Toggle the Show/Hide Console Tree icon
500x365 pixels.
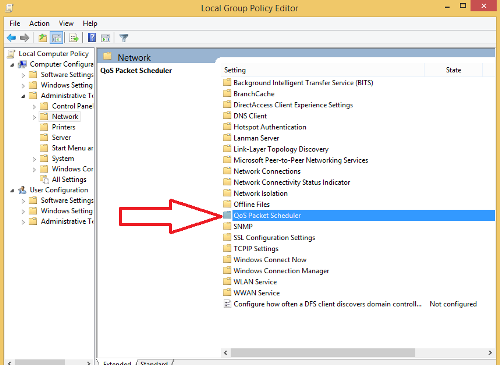(57, 38)
